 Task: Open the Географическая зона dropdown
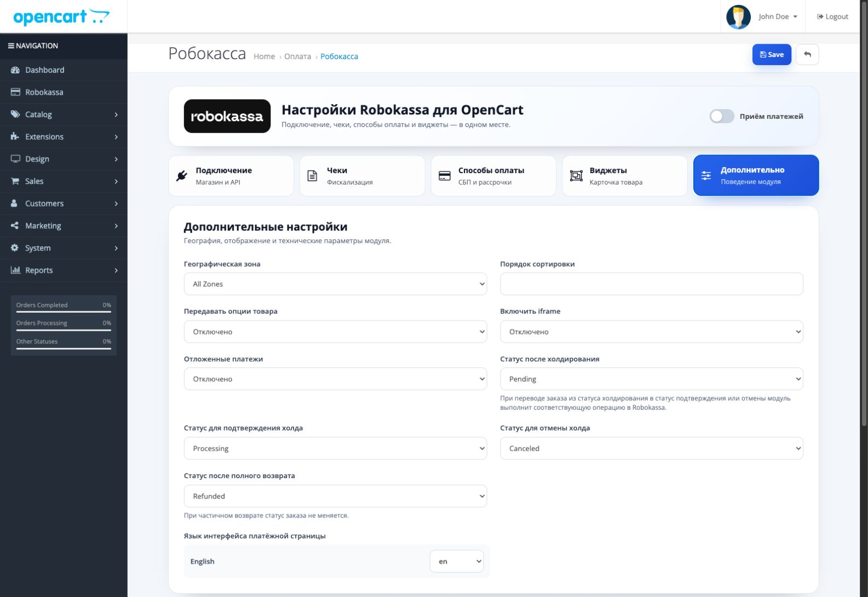coord(335,284)
